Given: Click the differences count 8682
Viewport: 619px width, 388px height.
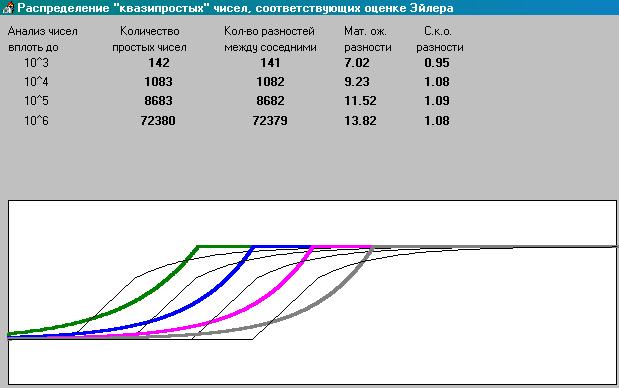Looking at the screenshot, I should coord(270,101).
